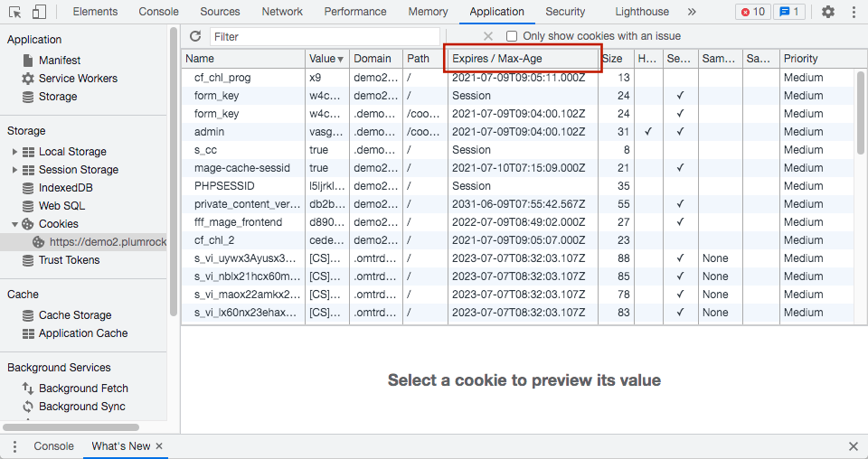Open Console tab in bottom drawer
868x459 pixels.
pos(53,446)
